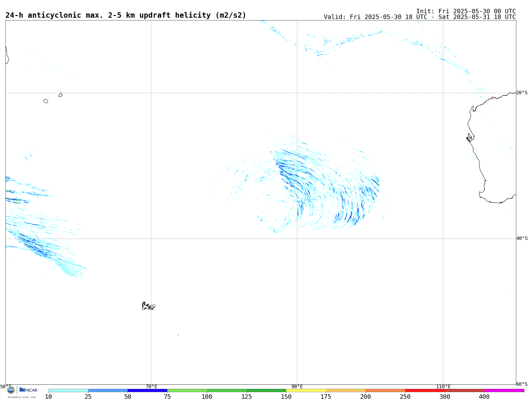This screenshot has height=400, width=532.
Task: Click the colorbar value 25 label
Action: [x=88, y=397]
